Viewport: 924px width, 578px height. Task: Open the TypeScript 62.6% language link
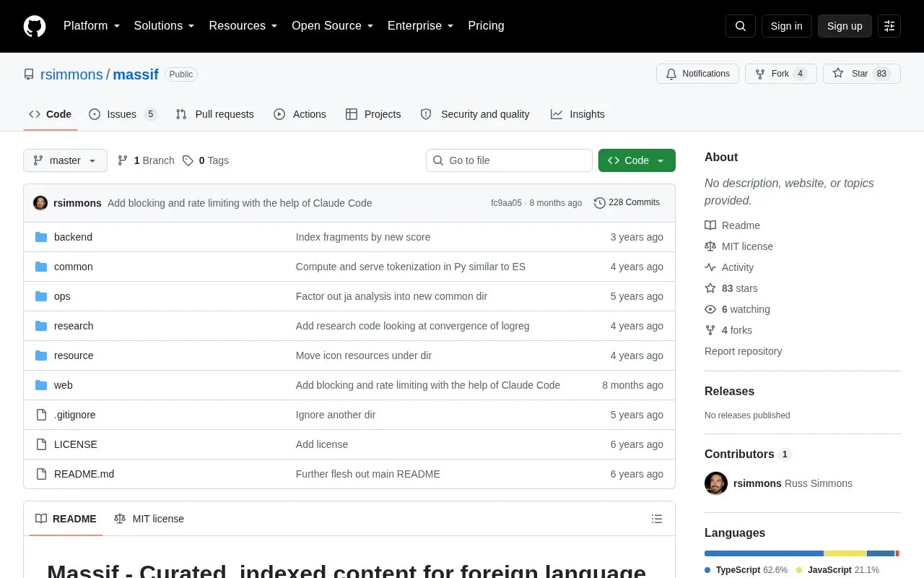pos(746,570)
